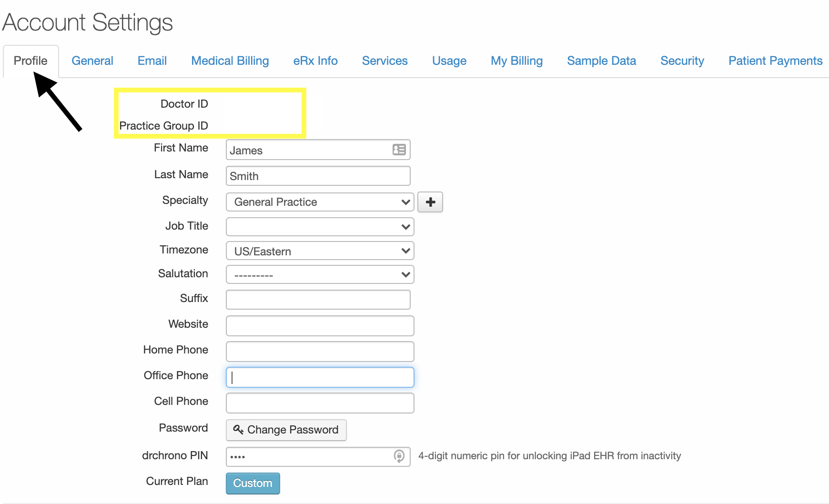Switch to Patient Payments tab
Viewport: 829px width, 504px height.
pos(776,61)
